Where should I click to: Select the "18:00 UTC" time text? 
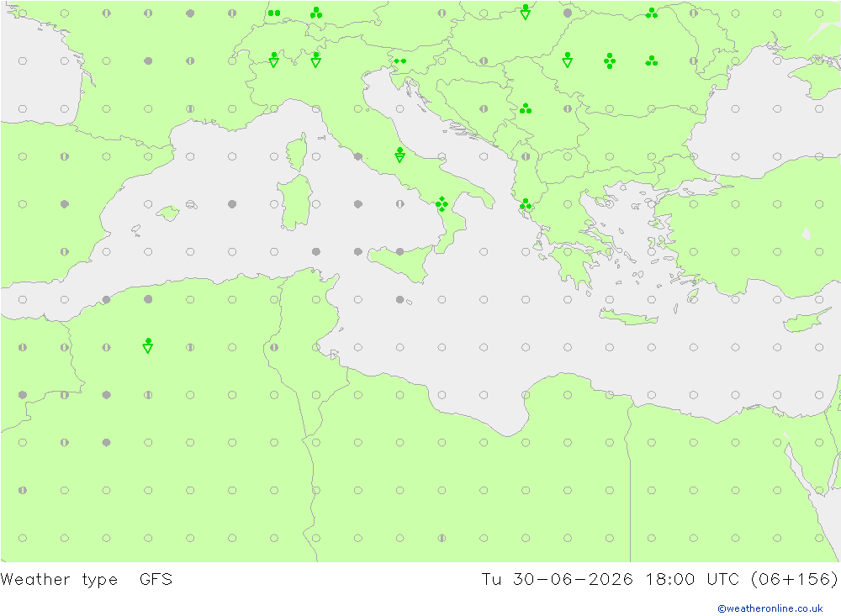pyautogui.click(x=692, y=580)
